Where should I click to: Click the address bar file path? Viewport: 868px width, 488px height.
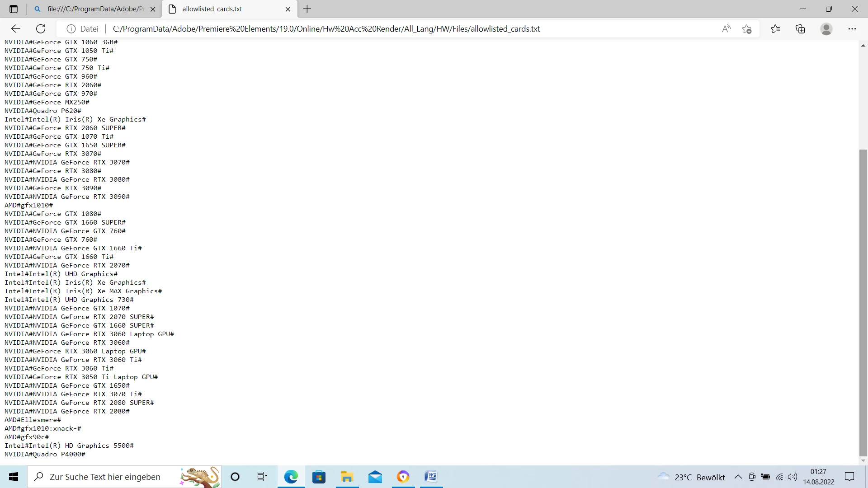[325, 29]
